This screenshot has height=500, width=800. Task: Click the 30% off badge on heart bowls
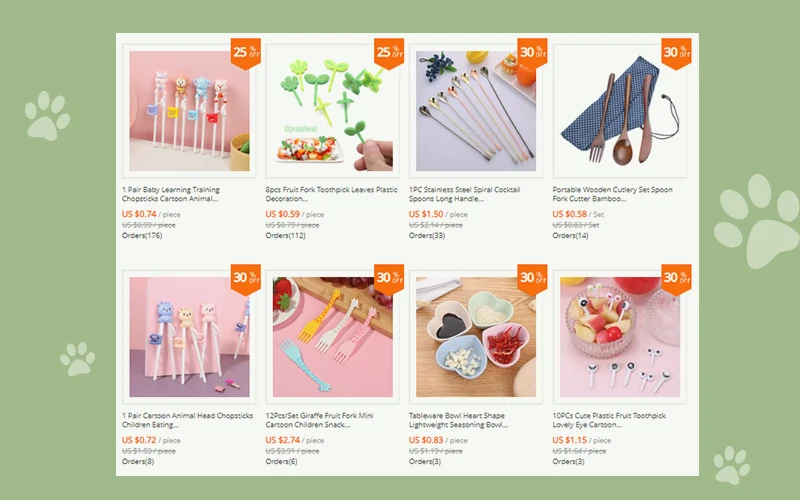coord(533,279)
